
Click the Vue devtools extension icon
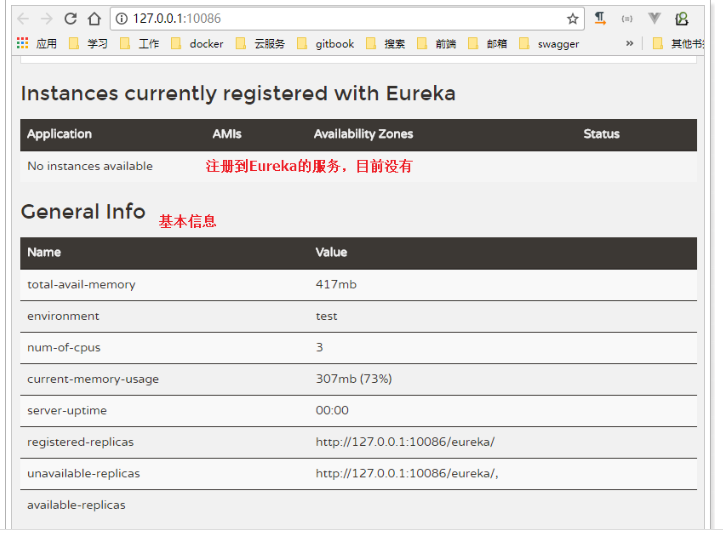[654, 19]
